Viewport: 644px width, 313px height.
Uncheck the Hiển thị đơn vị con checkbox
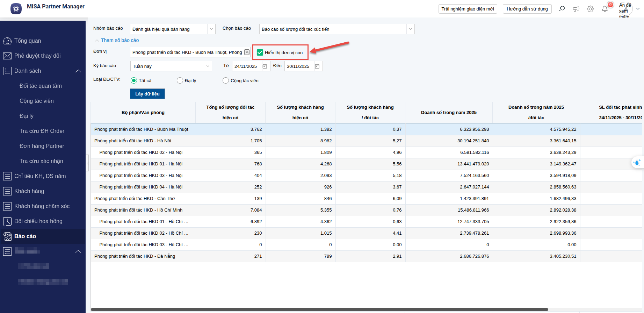[260, 53]
